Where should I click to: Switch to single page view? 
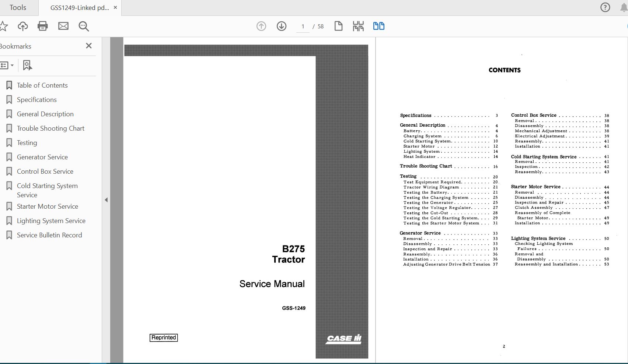[338, 26]
